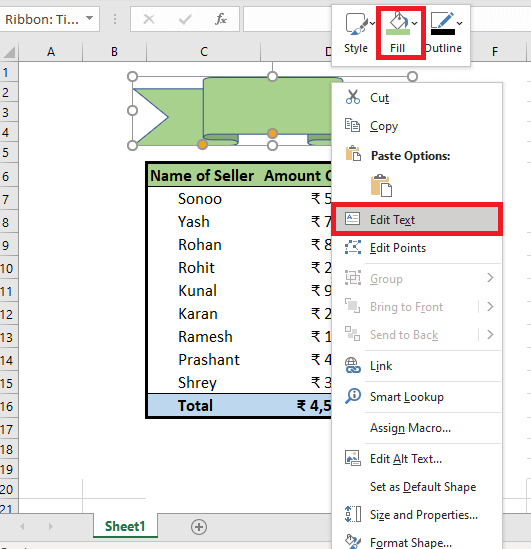Viewport: 531px width, 549px height.
Task: Expand the Bring to Front submenu arrow
Action: (490, 307)
